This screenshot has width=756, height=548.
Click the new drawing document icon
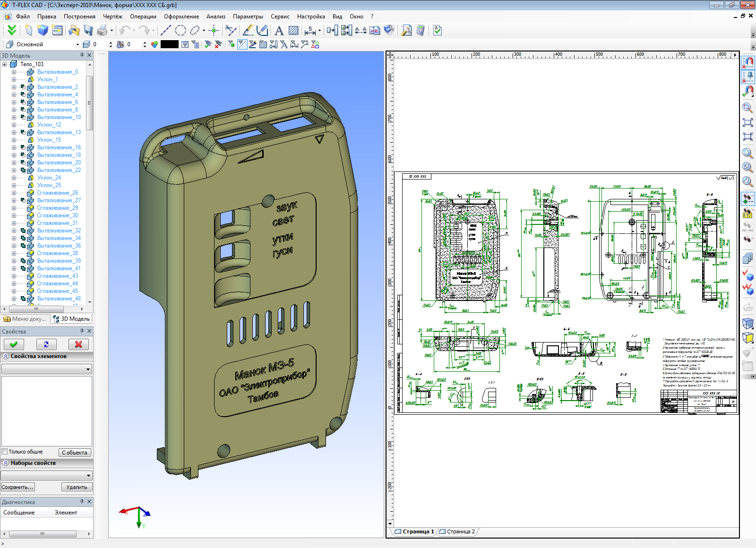pos(28,31)
